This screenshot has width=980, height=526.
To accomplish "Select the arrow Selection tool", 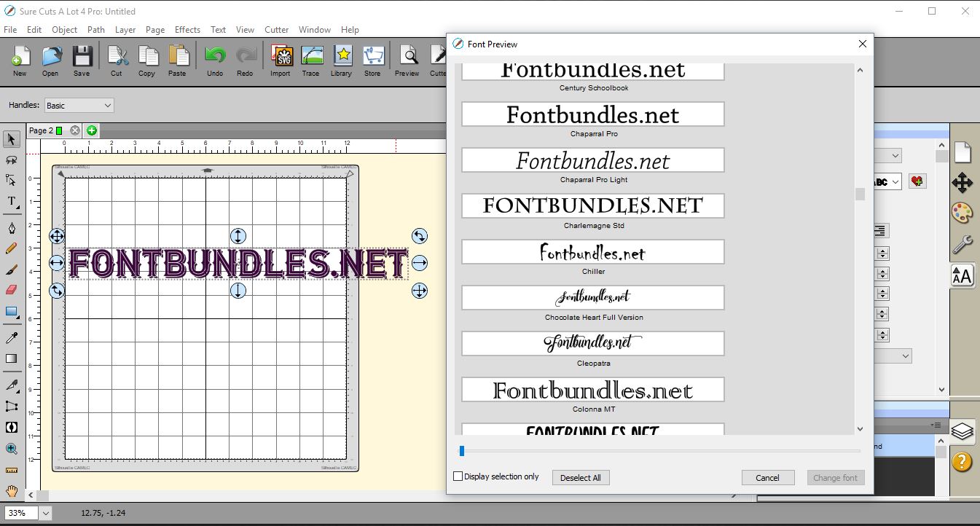I will (x=12, y=138).
